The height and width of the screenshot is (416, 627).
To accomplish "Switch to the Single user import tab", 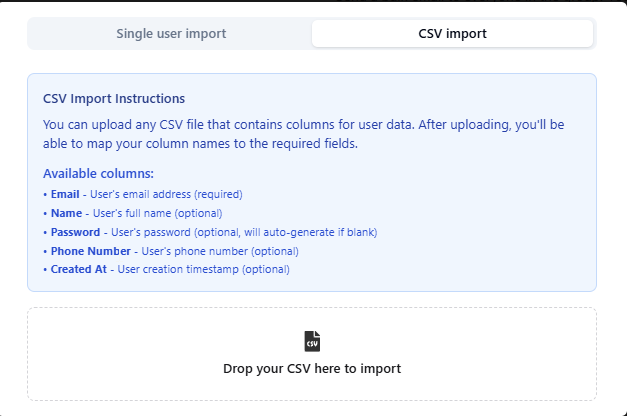I will [x=171, y=33].
